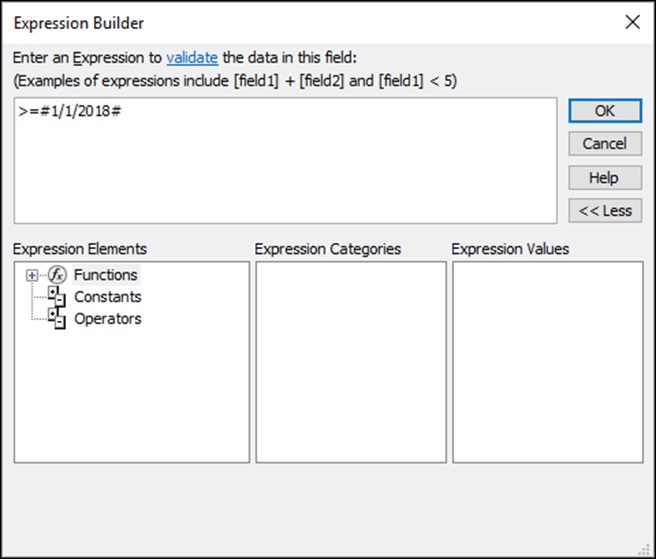Collapse the builder with << Less
This screenshot has height=559, width=656.
pyautogui.click(x=605, y=210)
